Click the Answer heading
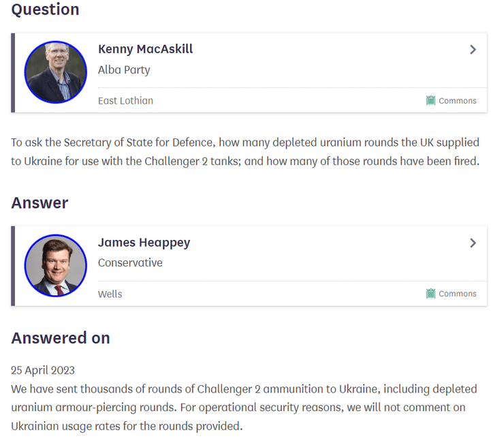Viewport: 504px width, 441px height. click(x=40, y=203)
